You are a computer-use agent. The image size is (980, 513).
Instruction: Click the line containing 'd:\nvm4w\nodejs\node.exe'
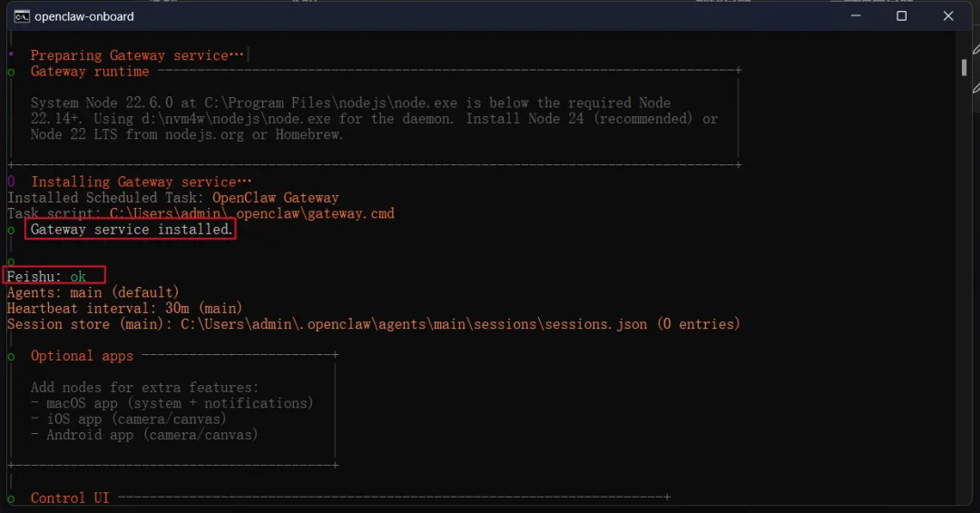click(375, 119)
